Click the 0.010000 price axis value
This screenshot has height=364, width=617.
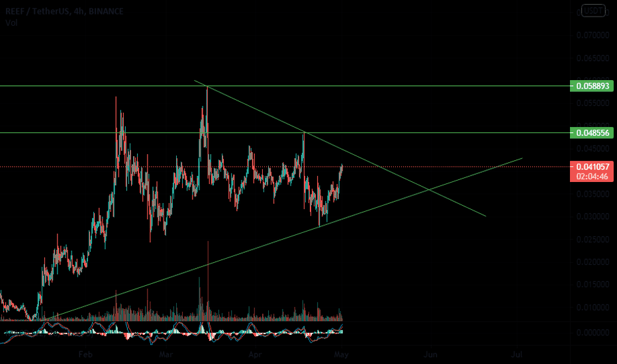coord(593,307)
